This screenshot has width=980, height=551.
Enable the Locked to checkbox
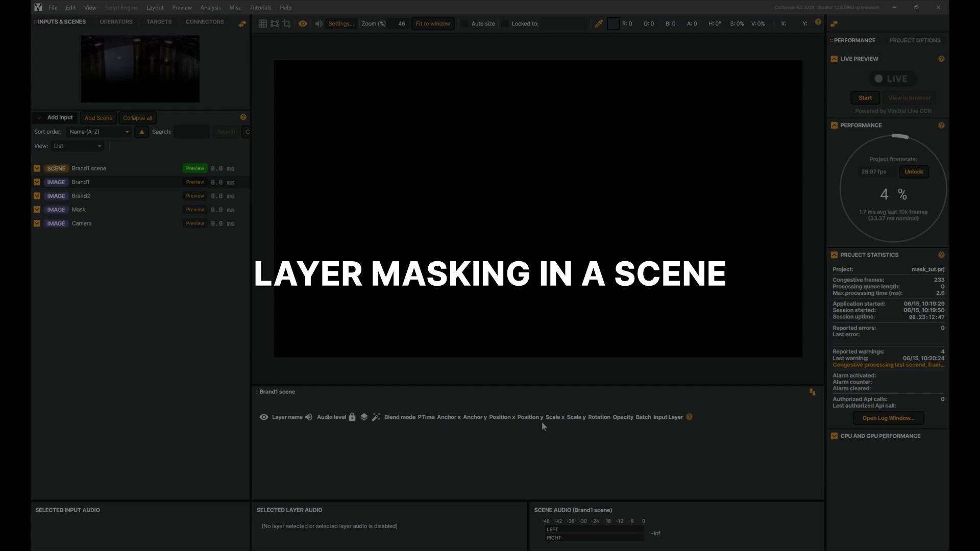(x=505, y=23)
